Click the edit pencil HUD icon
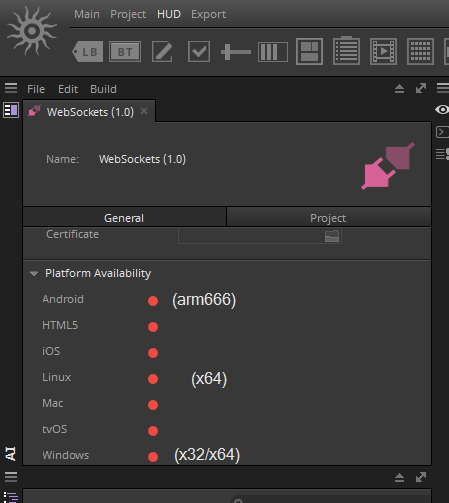 (x=162, y=52)
